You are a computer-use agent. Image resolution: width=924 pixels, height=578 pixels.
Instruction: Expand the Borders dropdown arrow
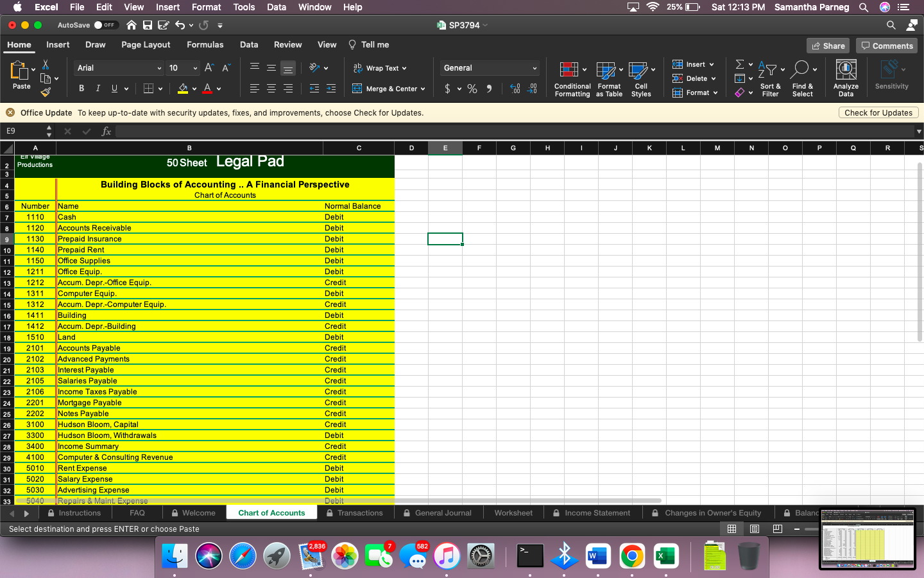pos(160,89)
